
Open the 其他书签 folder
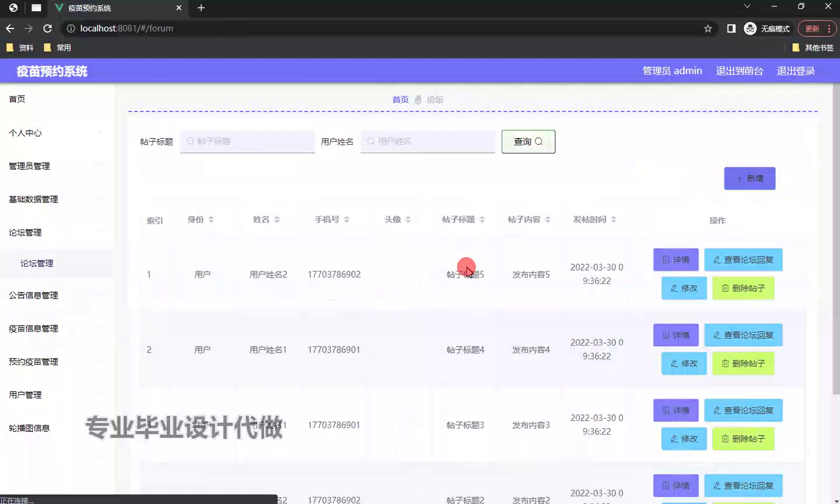coord(813,48)
